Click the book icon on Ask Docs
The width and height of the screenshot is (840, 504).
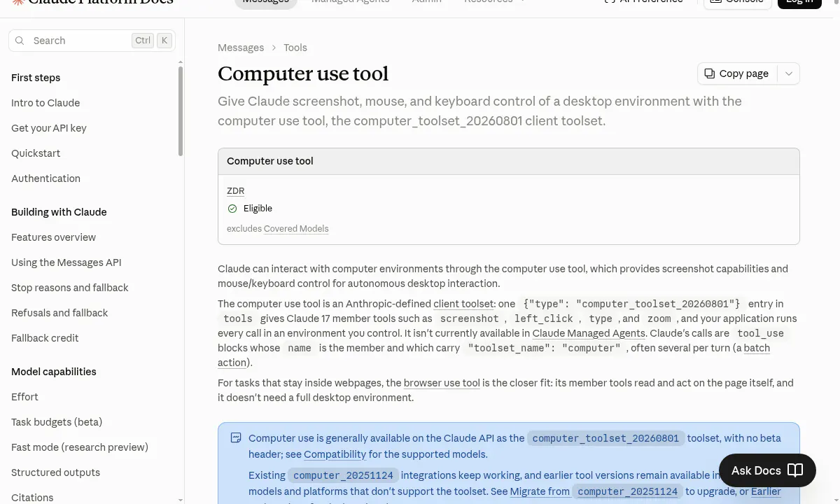795,470
